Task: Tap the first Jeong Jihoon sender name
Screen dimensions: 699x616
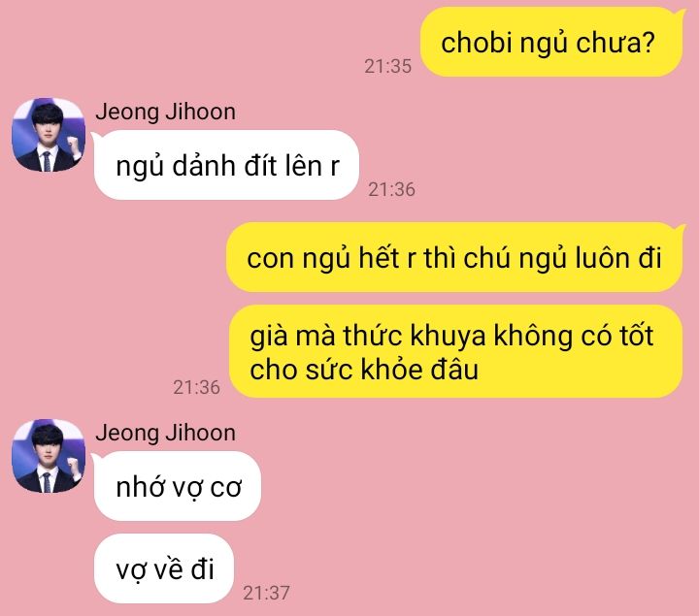Action: click(x=165, y=112)
